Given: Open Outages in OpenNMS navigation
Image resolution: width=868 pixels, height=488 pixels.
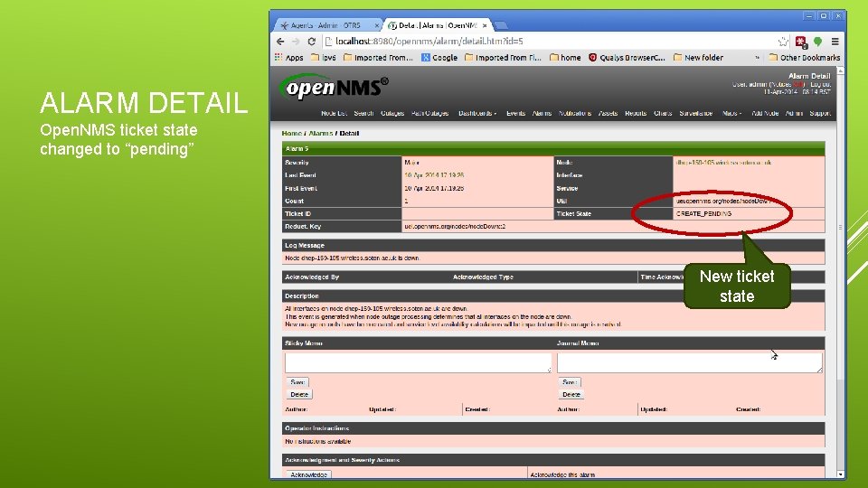Looking at the screenshot, I should click(x=392, y=114).
